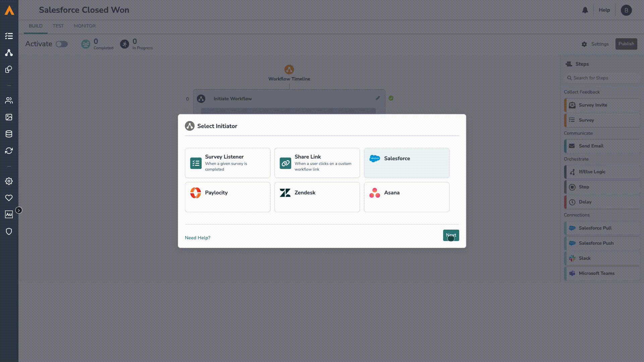
Task: Open the image library sidebar icon
Action: coord(9,117)
